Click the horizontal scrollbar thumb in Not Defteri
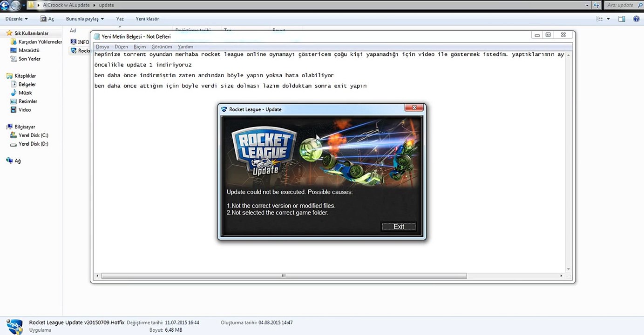This screenshot has width=644, height=335. [x=284, y=276]
